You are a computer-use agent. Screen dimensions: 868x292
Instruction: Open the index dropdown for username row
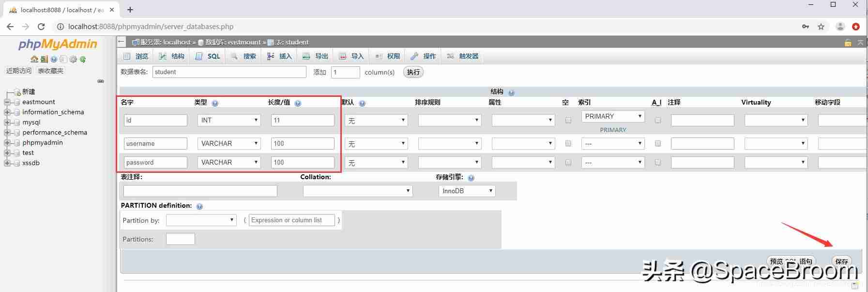(613, 143)
